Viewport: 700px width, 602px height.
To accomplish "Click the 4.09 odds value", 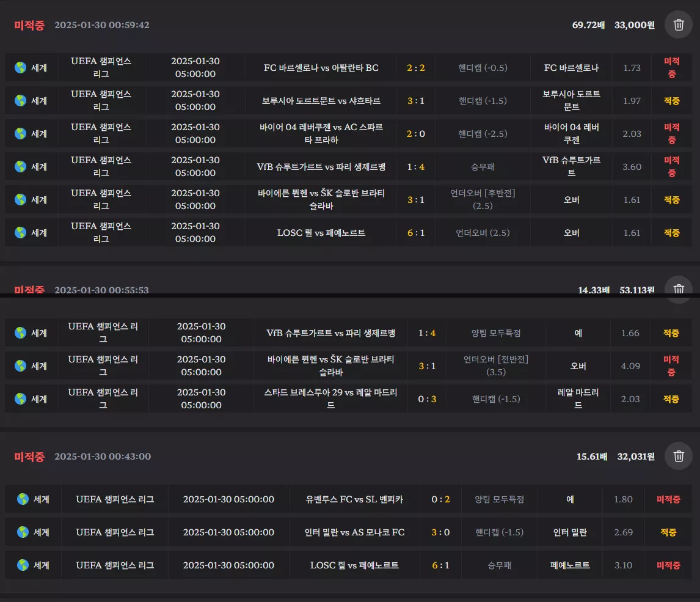I will [x=630, y=366].
